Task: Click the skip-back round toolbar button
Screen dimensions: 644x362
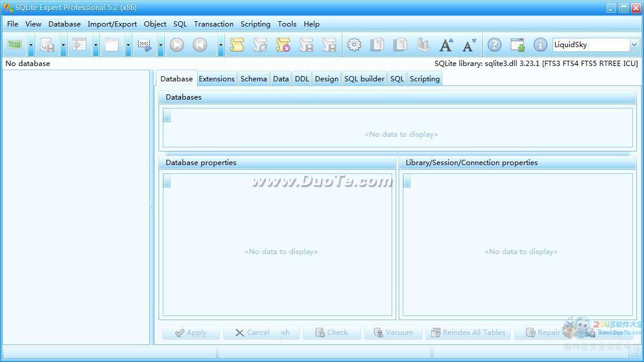Action: 200,45
